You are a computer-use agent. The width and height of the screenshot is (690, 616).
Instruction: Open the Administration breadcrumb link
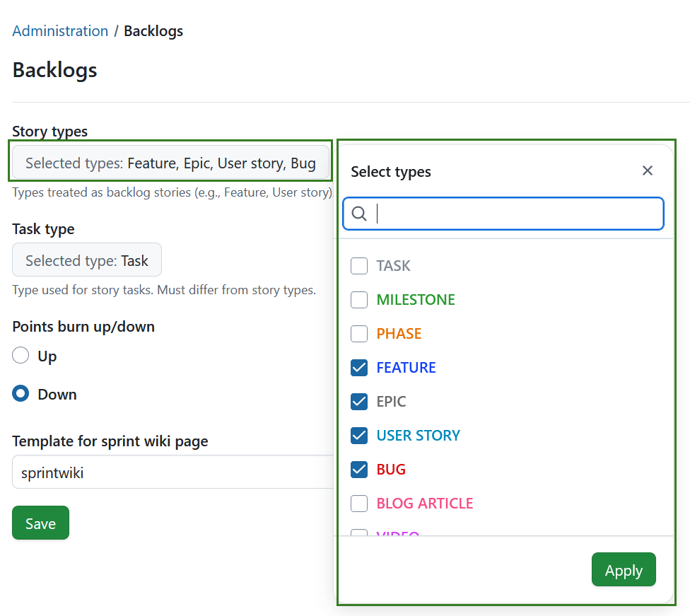click(60, 31)
